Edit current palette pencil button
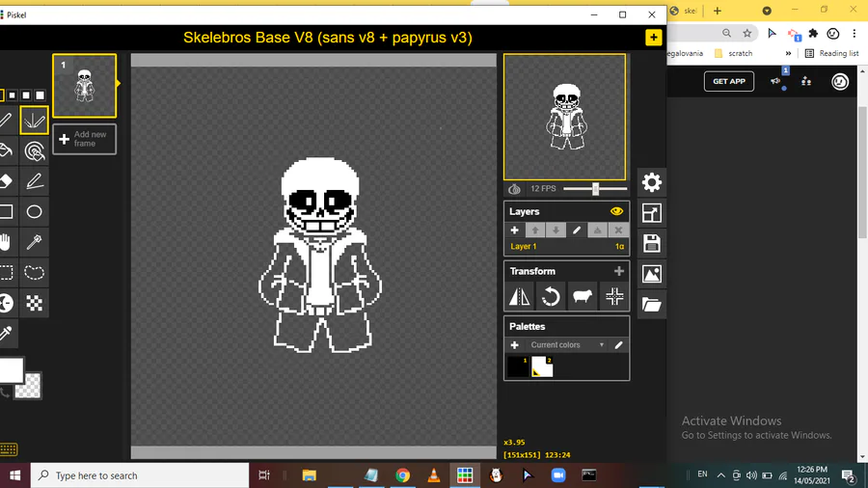 point(619,344)
